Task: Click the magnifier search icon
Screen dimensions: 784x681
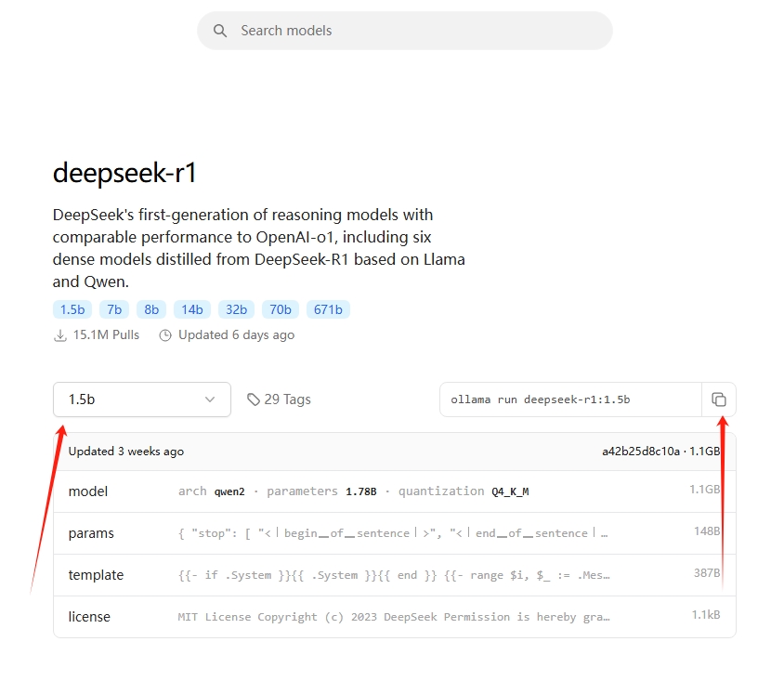Action: click(x=220, y=31)
